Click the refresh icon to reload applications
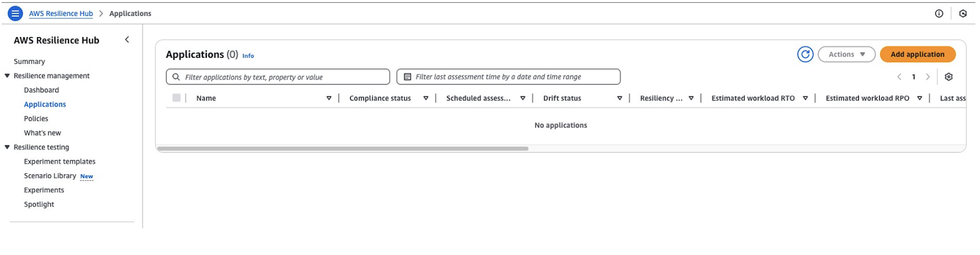980x255 pixels. pyautogui.click(x=806, y=54)
